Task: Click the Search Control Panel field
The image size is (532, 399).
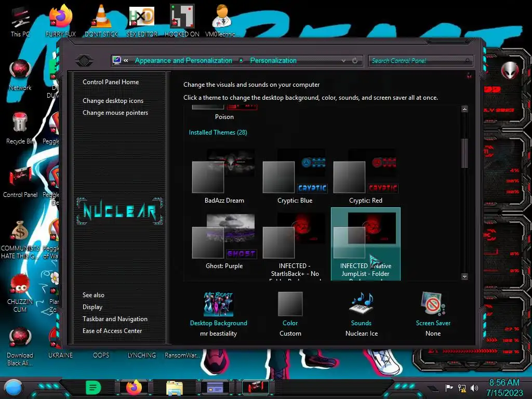Action: pos(420,61)
